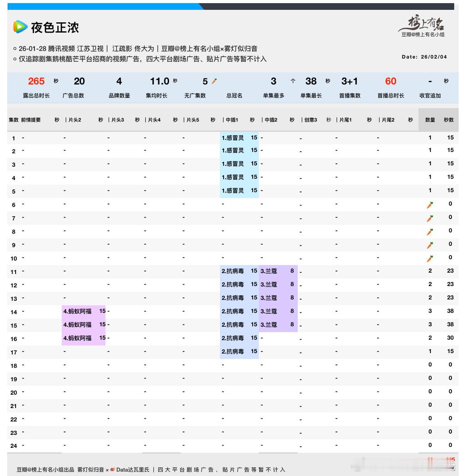Viewport: 460px width, 476px height.
Task: Click the 无广集数 label
Action: [x=195, y=96]
